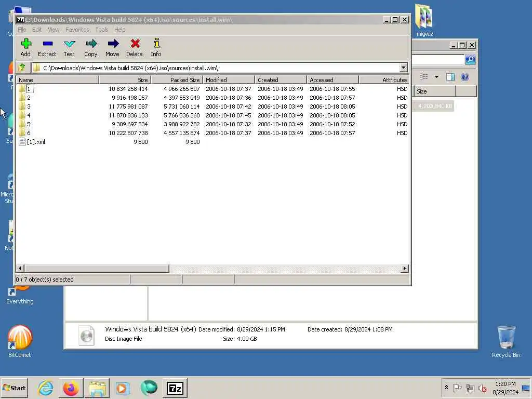Toggle the Explorer preview pane icon
This screenshot has height=399, width=532.
[450, 77]
